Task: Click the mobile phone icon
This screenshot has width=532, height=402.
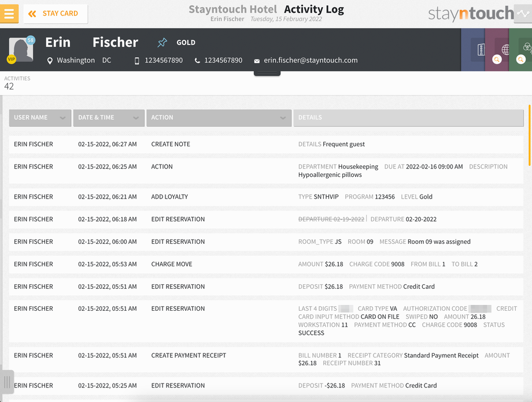Action: pos(136,61)
